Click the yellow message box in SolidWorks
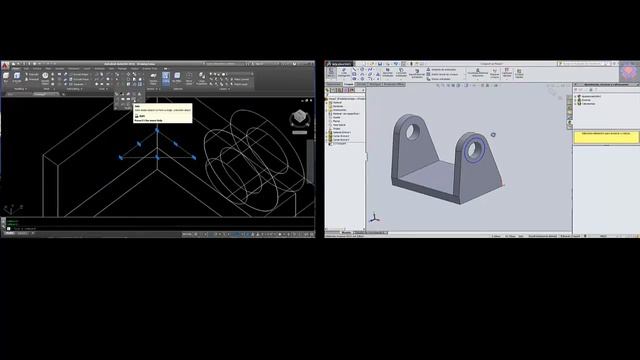The image size is (640, 360). (x=606, y=137)
